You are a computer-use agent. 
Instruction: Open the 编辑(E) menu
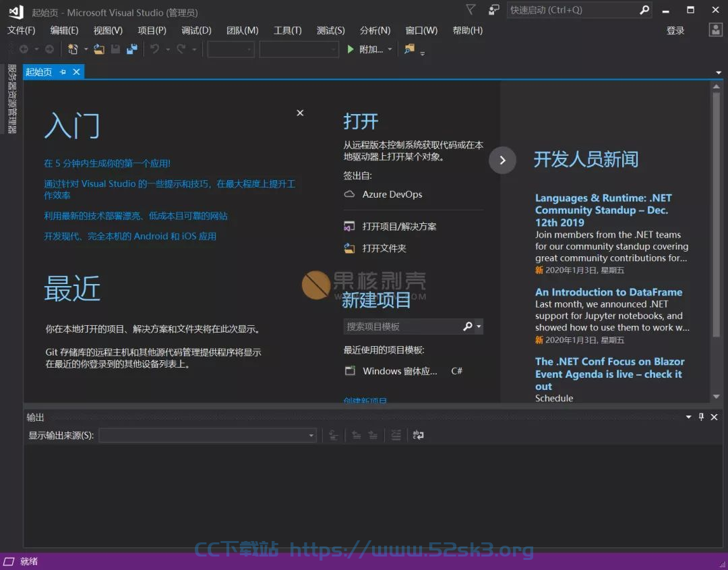click(x=64, y=30)
